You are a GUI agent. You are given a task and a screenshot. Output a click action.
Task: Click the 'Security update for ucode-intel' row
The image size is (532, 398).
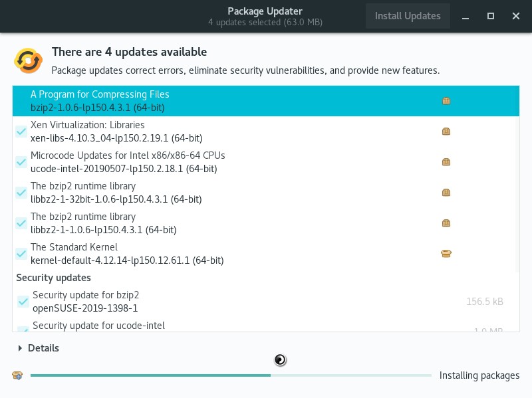(x=266, y=326)
